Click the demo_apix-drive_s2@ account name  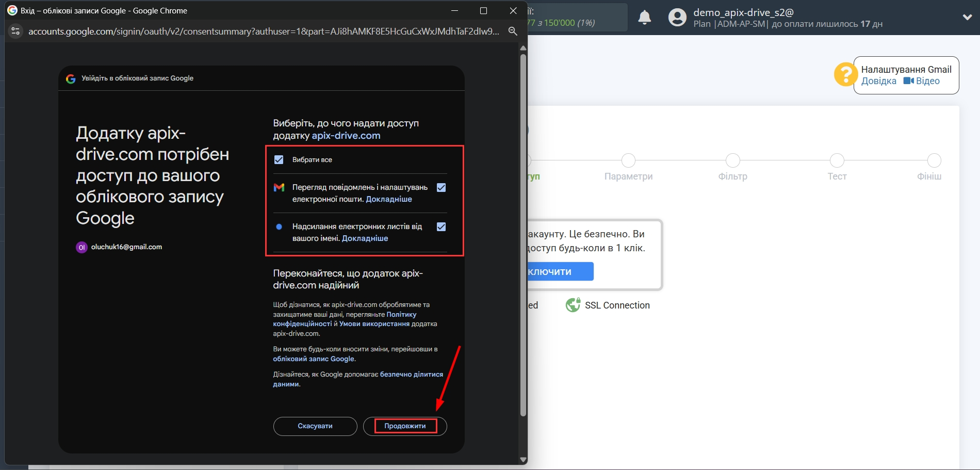(x=743, y=12)
